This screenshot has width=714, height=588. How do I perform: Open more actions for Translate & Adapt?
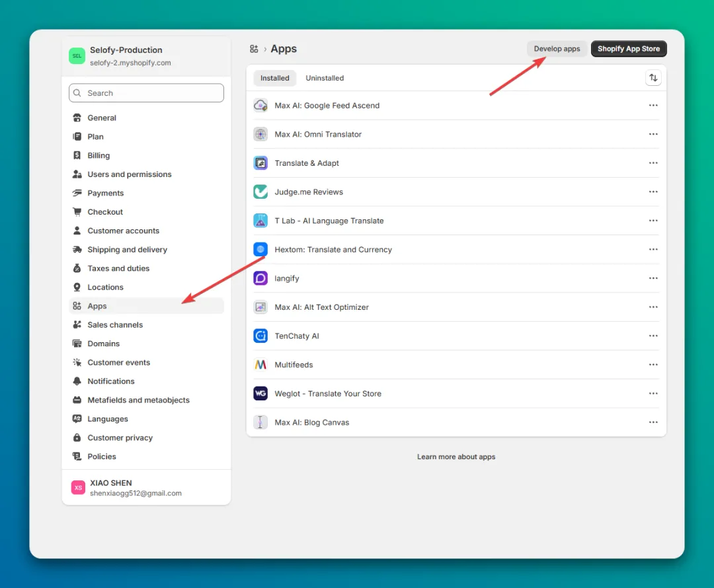tap(653, 163)
